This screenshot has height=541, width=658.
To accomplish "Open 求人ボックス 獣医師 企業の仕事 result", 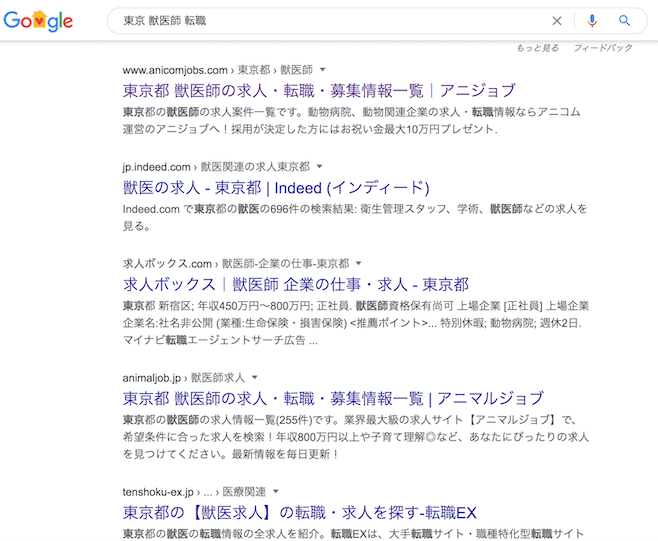I will click(x=295, y=285).
